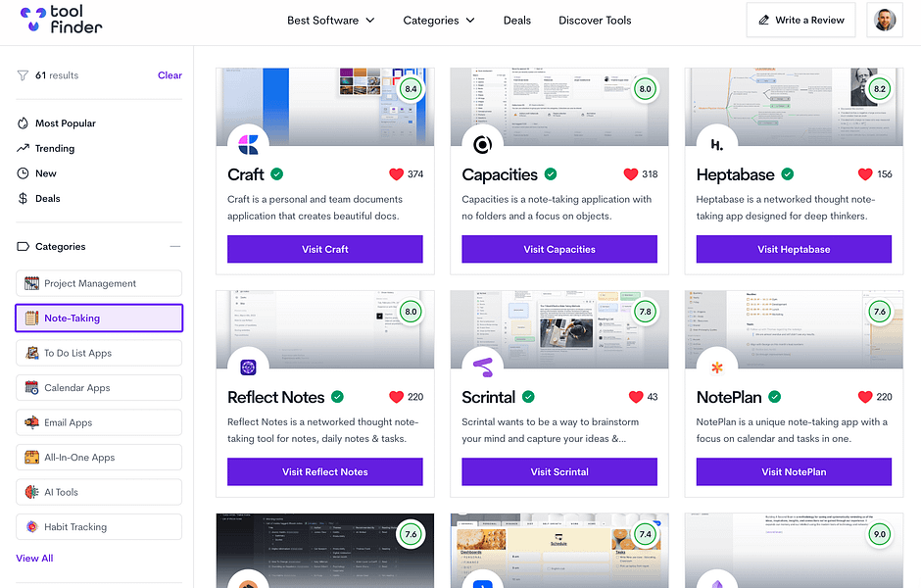
Task: Click the Deals dollar icon
Action: coord(23,199)
